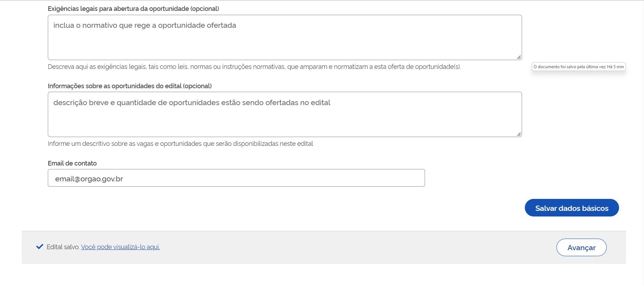
Task: Click the Email de contato label
Action: click(72, 163)
